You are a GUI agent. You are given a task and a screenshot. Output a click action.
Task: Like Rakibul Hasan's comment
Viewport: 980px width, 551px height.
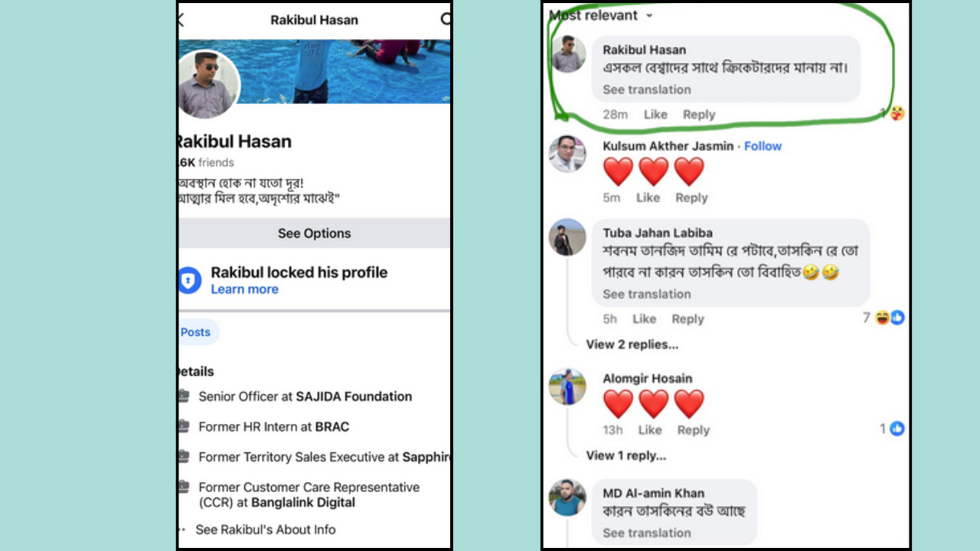tap(655, 114)
